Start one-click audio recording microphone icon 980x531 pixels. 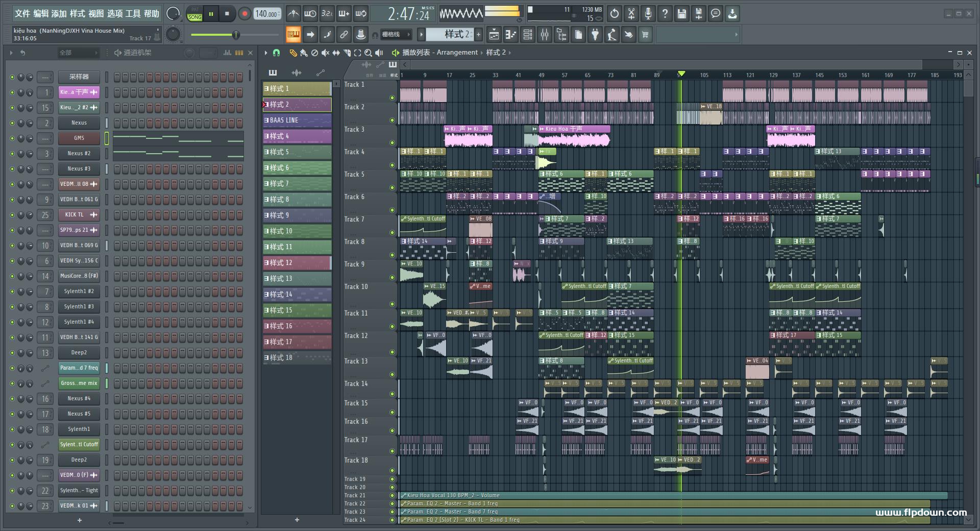coord(648,14)
